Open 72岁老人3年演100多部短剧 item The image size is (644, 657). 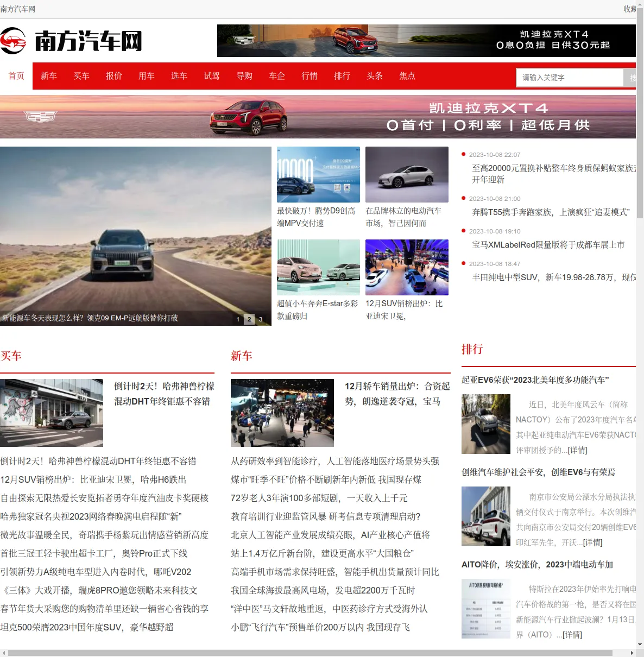pos(319,498)
